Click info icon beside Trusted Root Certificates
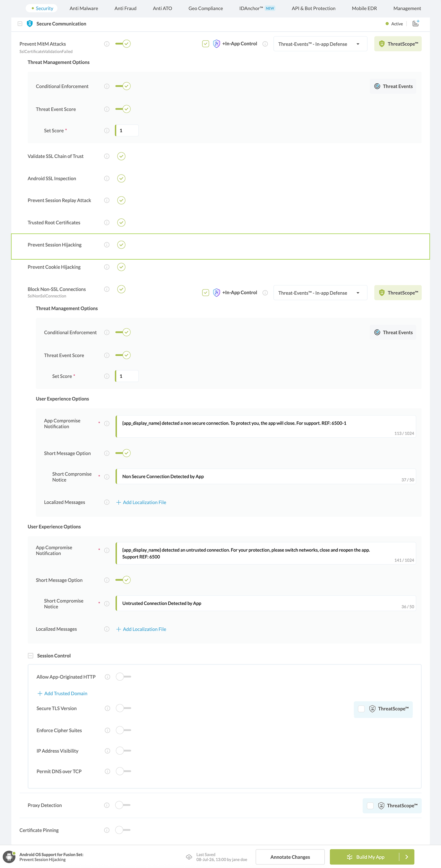Image resolution: width=441 pixels, height=868 pixels. tap(107, 222)
